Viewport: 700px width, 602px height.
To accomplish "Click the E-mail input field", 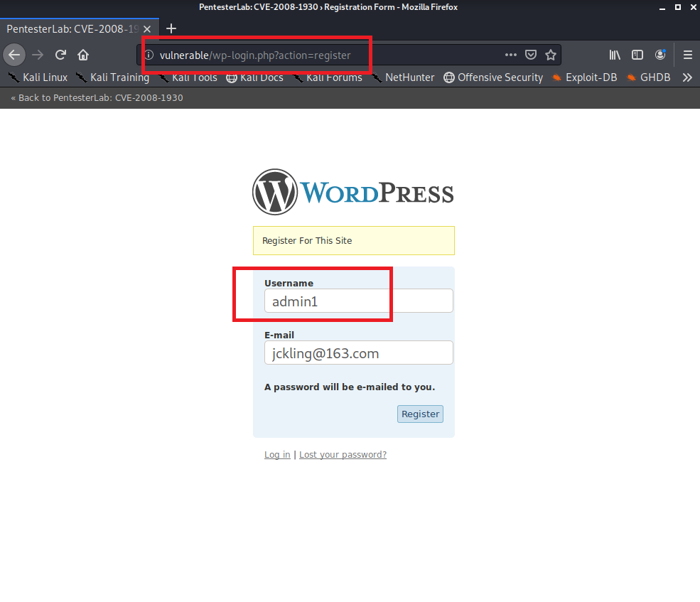I will point(358,353).
